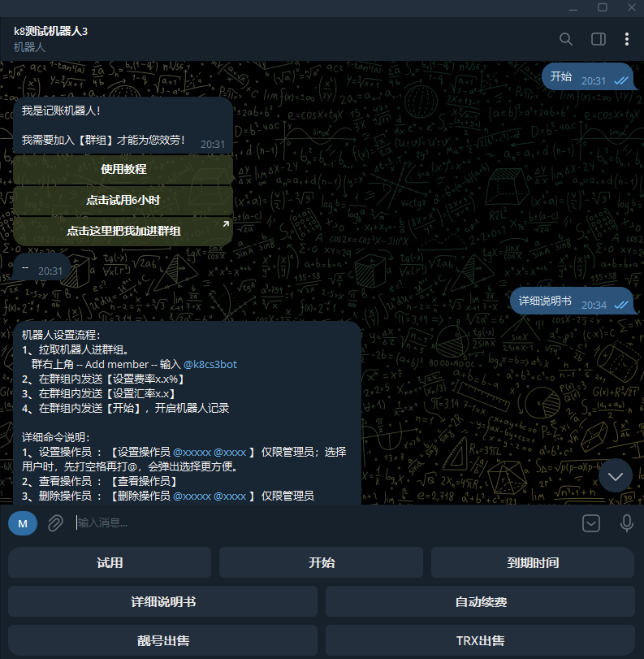644x659 pixels.
Task: Click the 自动续费 keyboard button
Action: click(480, 601)
